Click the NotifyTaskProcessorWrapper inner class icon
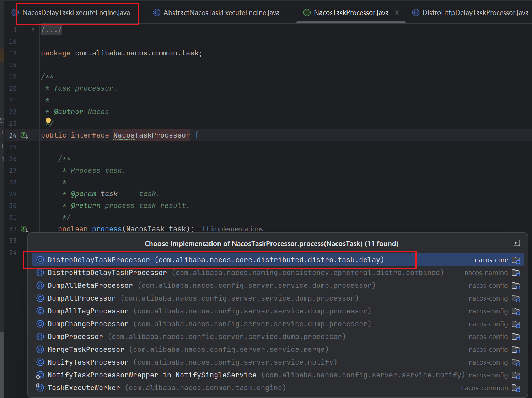The height and width of the screenshot is (398, 532). [40, 375]
